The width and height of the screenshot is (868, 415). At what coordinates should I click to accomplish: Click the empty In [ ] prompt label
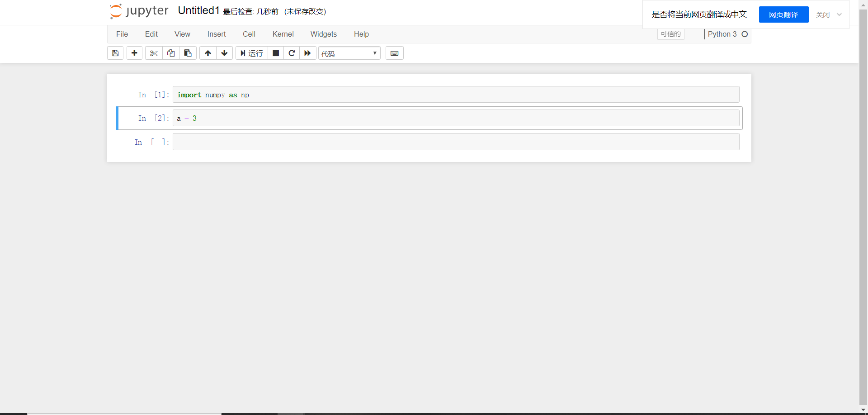[x=152, y=142]
